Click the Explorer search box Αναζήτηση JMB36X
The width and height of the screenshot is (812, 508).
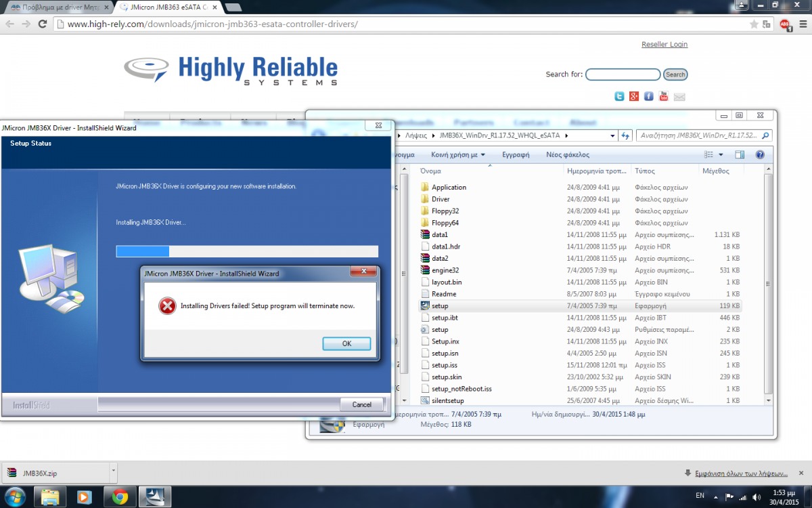pos(704,135)
